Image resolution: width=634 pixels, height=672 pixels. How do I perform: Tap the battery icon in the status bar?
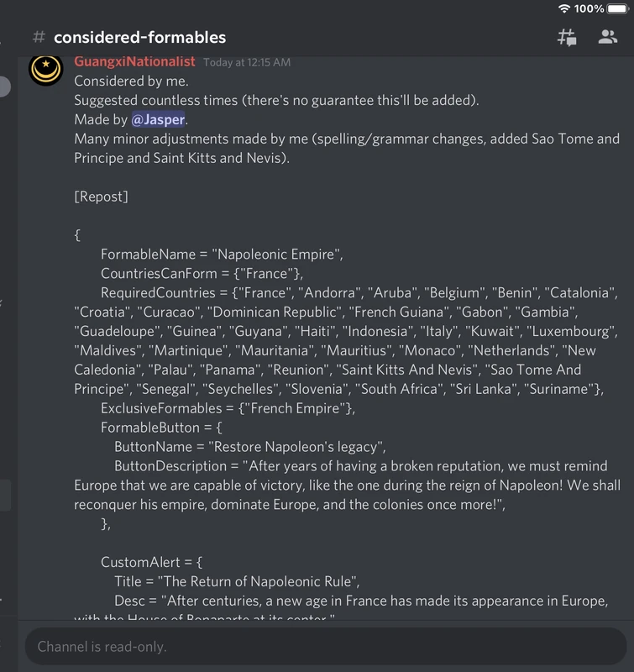pos(619,11)
